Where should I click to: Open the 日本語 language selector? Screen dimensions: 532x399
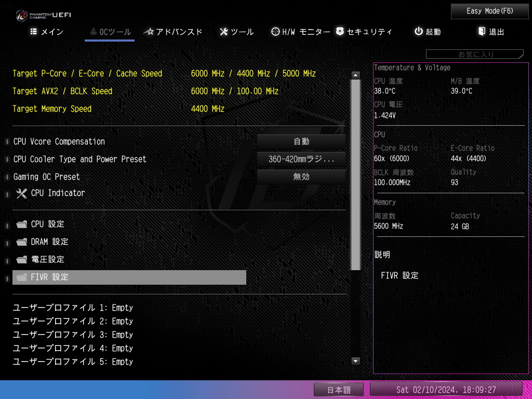(x=339, y=390)
